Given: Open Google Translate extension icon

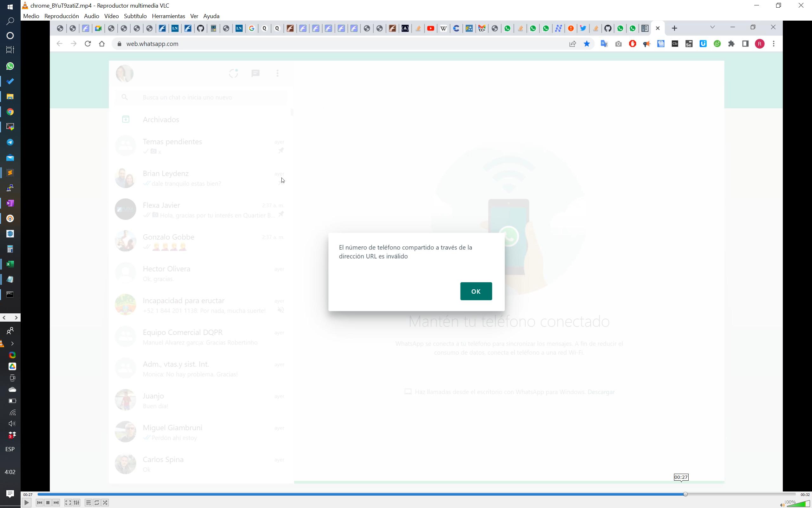Looking at the screenshot, I should pyautogui.click(x=604, y=44).
